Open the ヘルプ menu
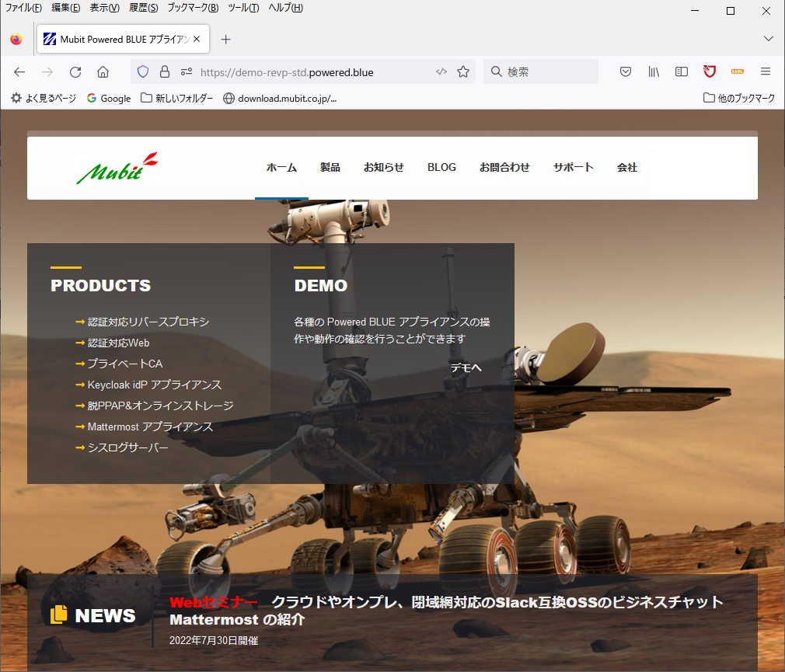 pyautogui.click(x=285, y=8)
